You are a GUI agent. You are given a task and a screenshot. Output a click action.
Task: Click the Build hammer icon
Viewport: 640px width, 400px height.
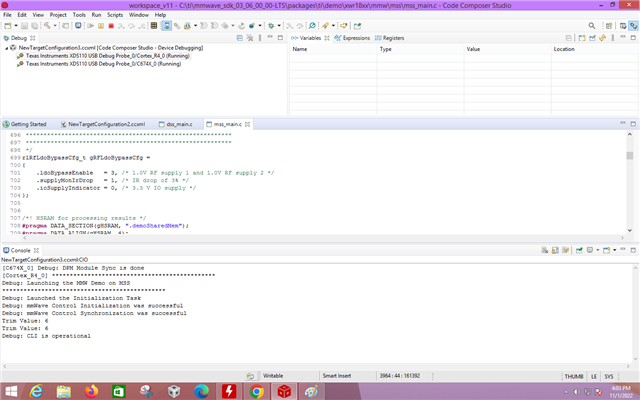pos(47,26)
